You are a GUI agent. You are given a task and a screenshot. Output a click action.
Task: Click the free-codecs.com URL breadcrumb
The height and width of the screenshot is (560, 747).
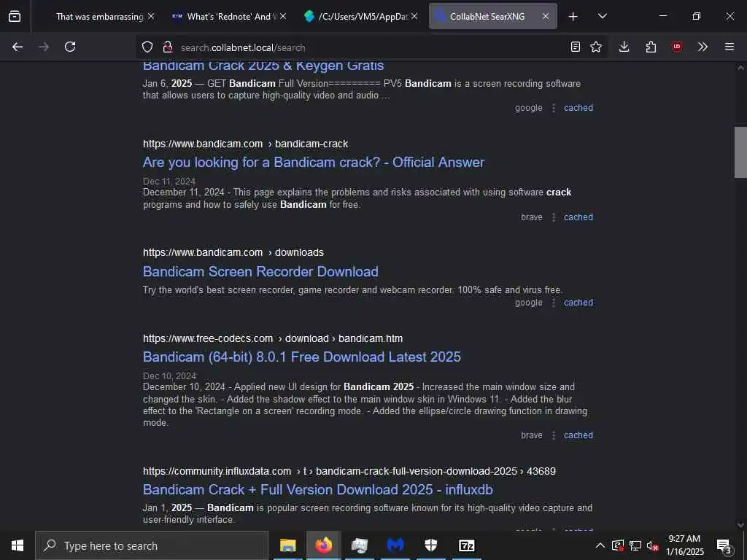coord(273,338)
